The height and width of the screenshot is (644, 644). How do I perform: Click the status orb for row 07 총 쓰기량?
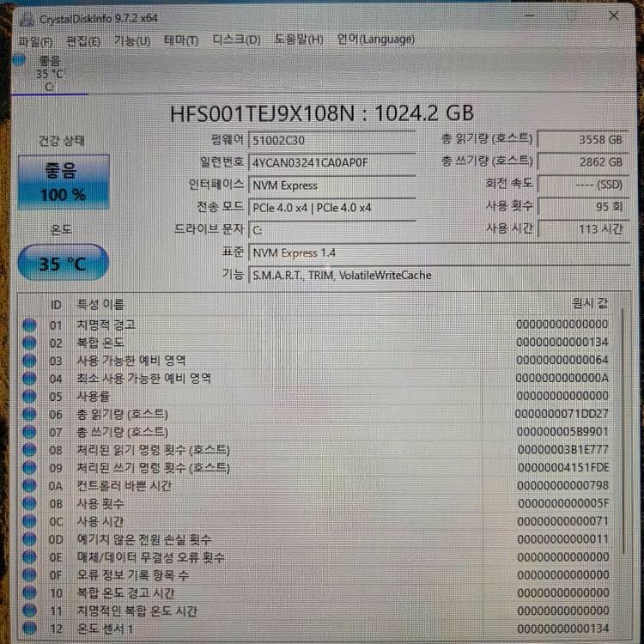click(29, 433)
